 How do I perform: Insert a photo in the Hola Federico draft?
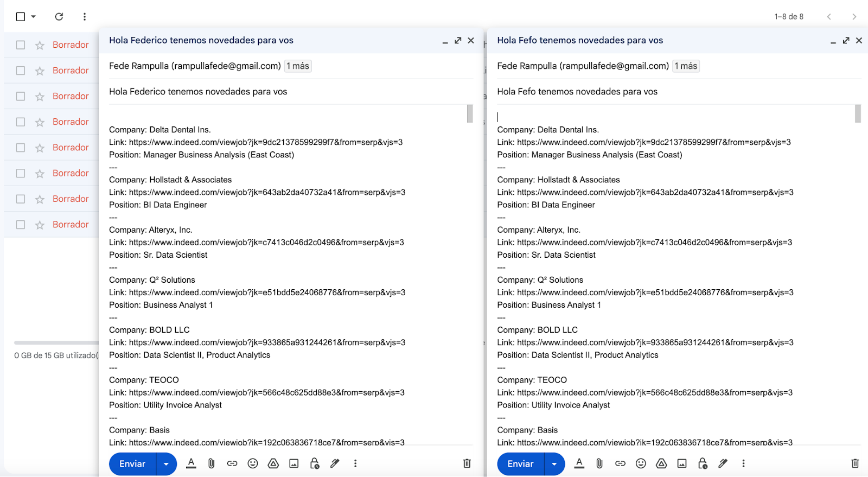coord(294,463)
